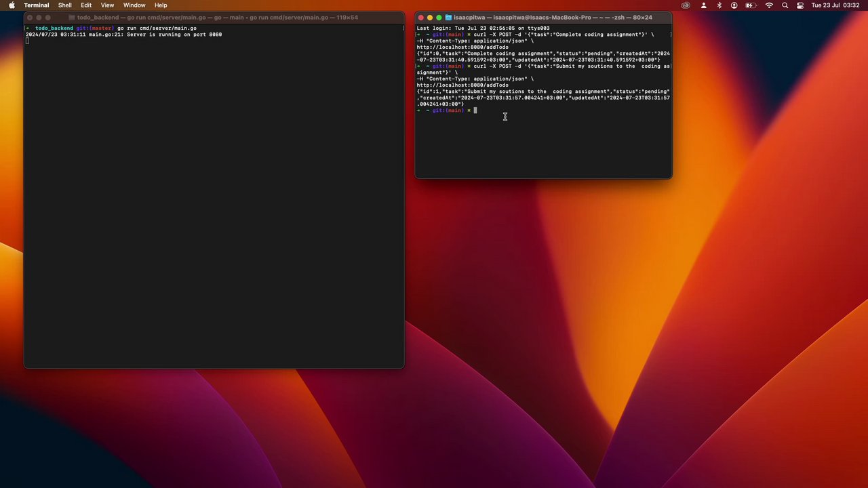Minimize the isaacpitwa zsh terminal window

point(430,18)
